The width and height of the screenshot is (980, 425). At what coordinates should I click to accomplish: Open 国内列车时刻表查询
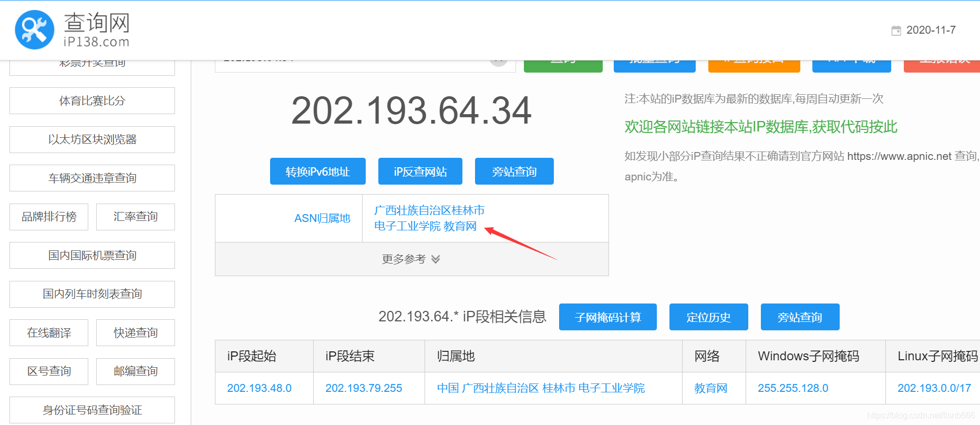92,294
